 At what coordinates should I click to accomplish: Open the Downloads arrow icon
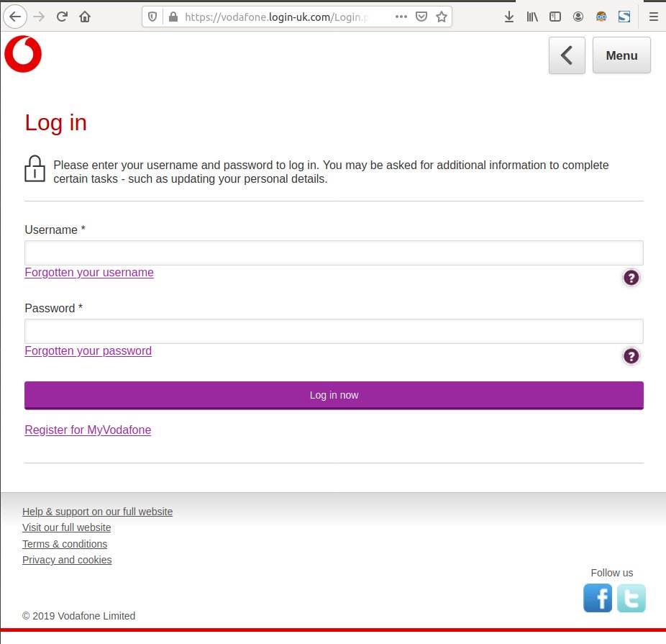click(508, 17)
